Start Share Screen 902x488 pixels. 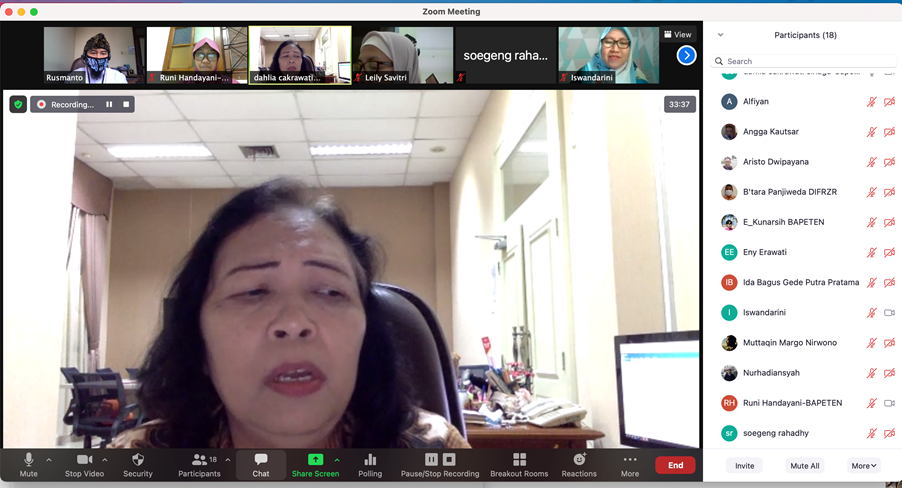(315, 465)
